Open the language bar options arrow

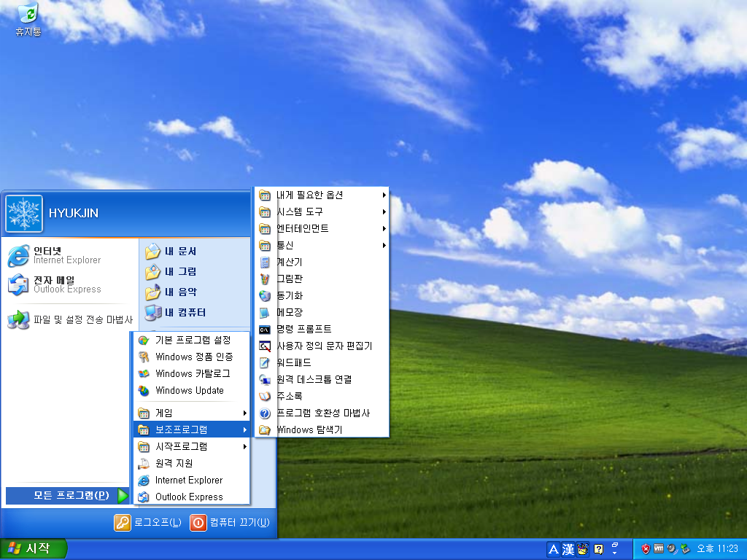[614, 553]
